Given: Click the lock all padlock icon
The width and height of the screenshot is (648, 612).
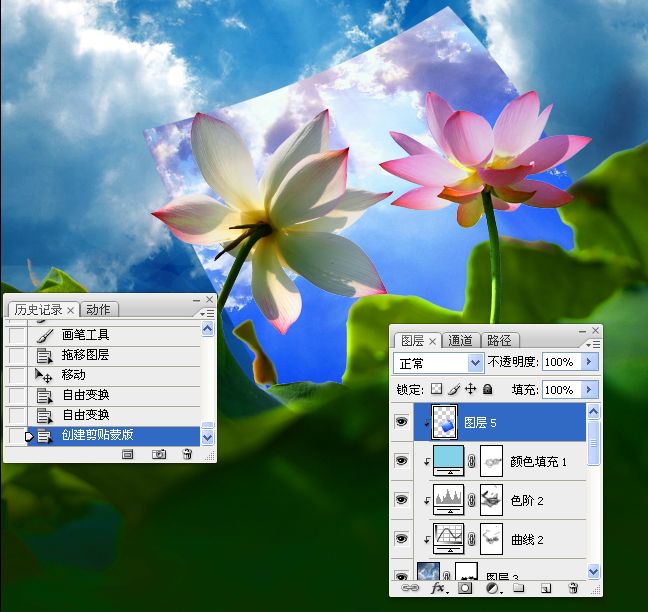Looking at the screenshot, I should coord(487,389).
